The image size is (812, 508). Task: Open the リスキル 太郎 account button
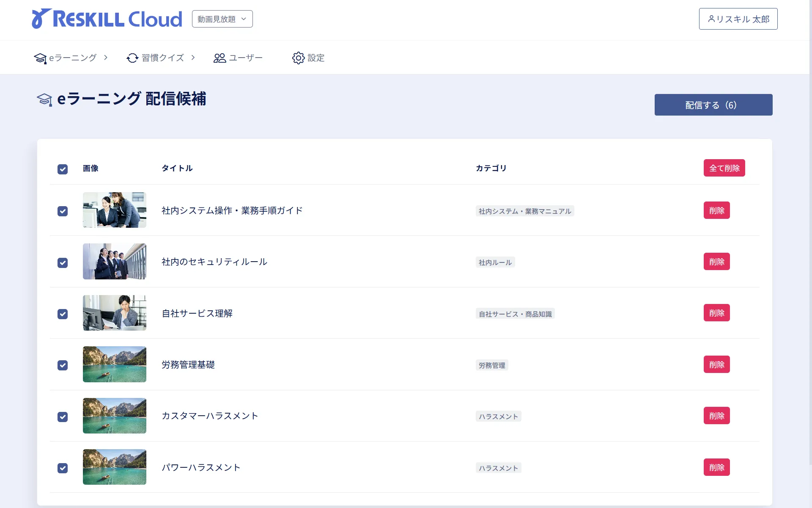[738, 19]
